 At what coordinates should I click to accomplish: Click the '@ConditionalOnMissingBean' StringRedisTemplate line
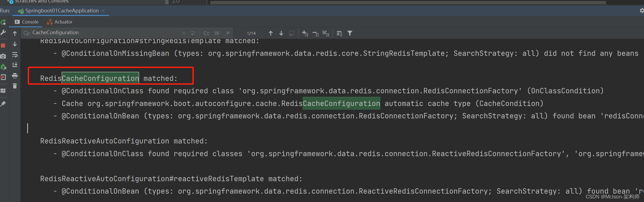tap(346, 53)
